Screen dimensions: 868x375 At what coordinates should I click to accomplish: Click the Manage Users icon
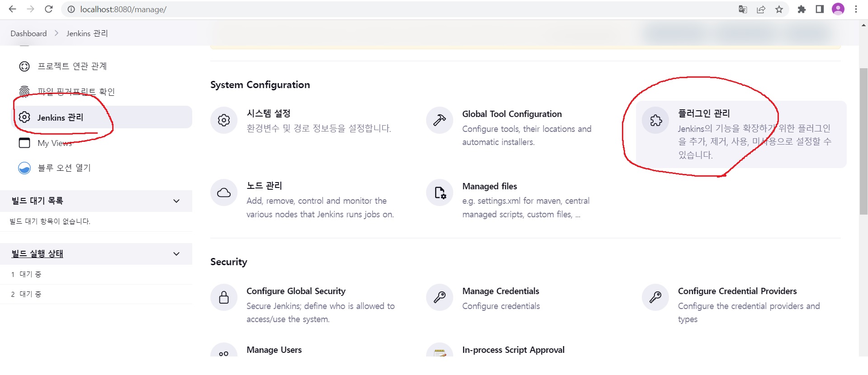click(x=224, y=350)
